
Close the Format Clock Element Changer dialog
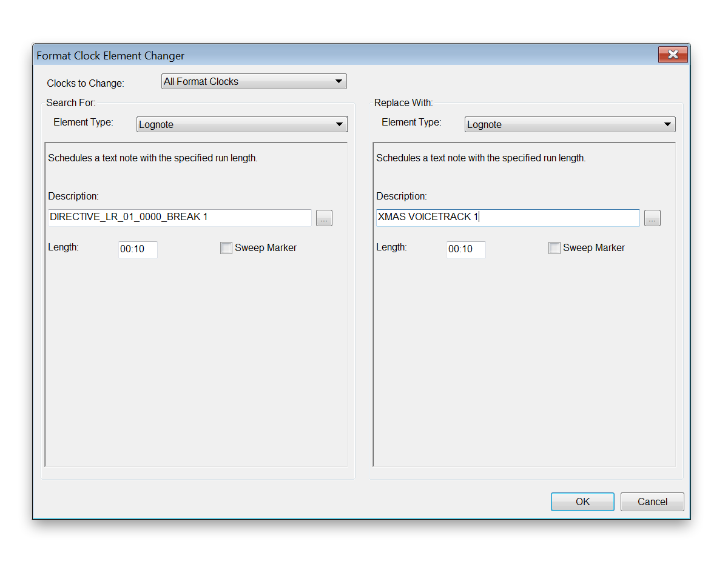672,55
